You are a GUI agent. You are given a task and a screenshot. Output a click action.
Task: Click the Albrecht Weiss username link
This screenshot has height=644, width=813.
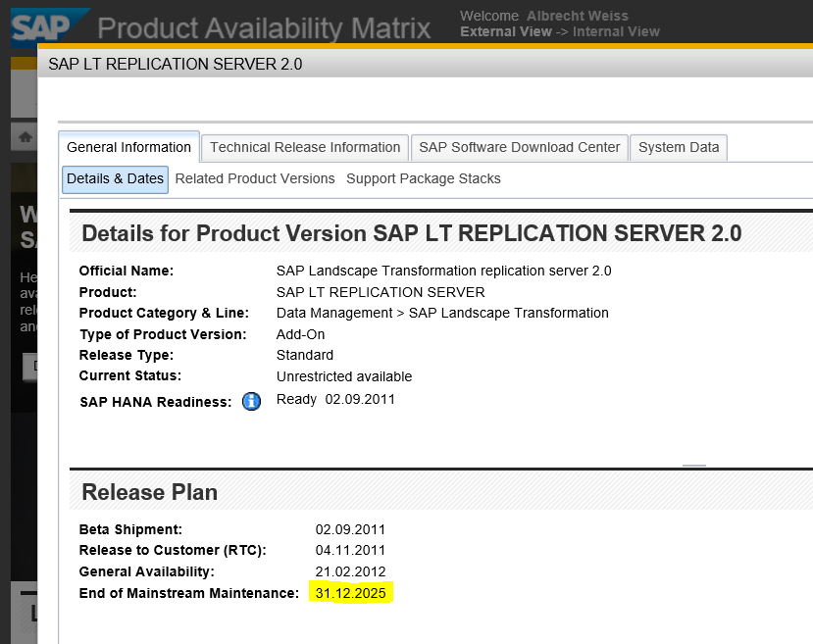pos(577,16)
